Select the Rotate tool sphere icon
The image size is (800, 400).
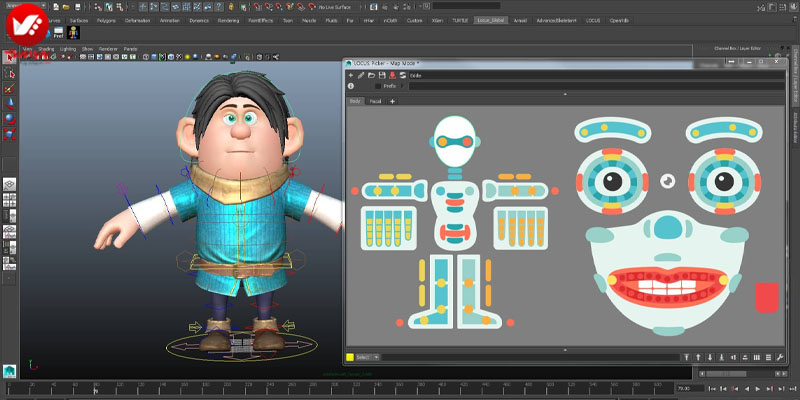pos(10,119)
